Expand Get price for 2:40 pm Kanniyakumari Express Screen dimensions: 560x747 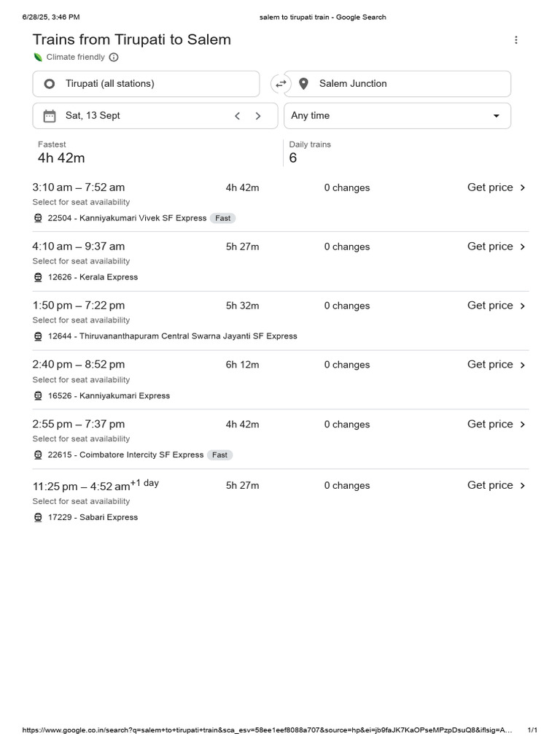pos(496,365)
